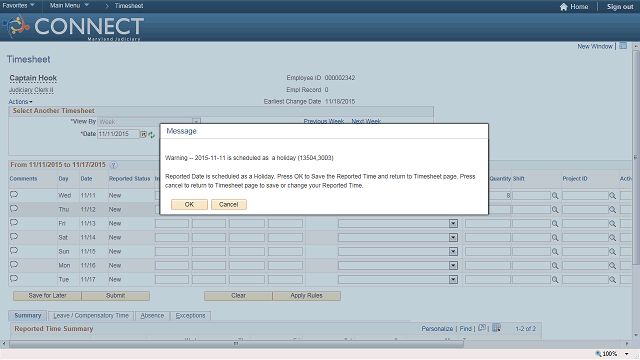Go to Next Week

pyautogui.click(x=366, y=121)
